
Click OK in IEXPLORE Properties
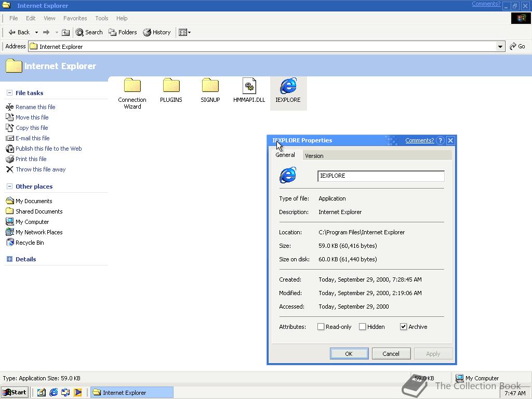click(x=349, y=353)
